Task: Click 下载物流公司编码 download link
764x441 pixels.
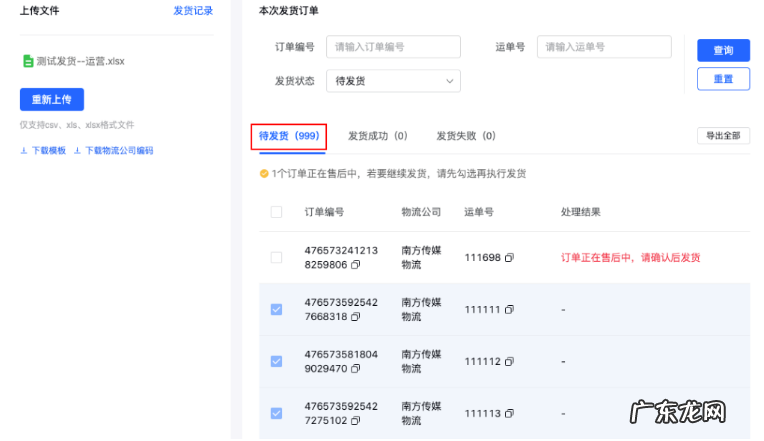Action: click(114, 151)
